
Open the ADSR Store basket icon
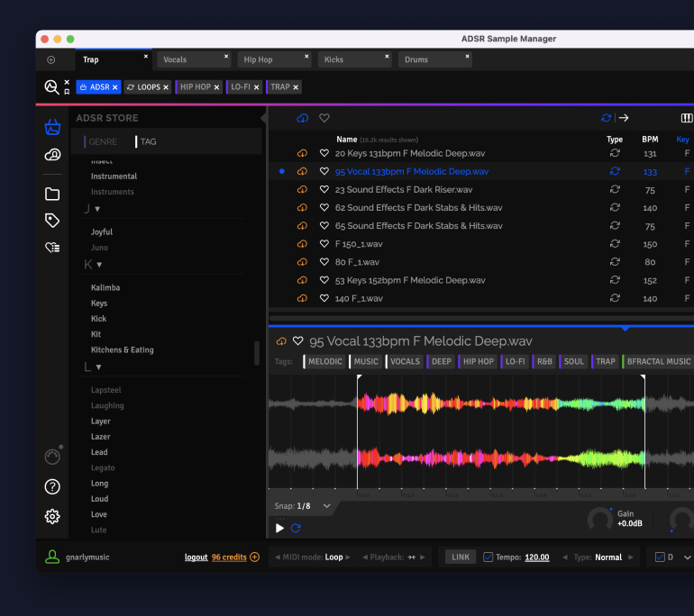tap(52, 127)
